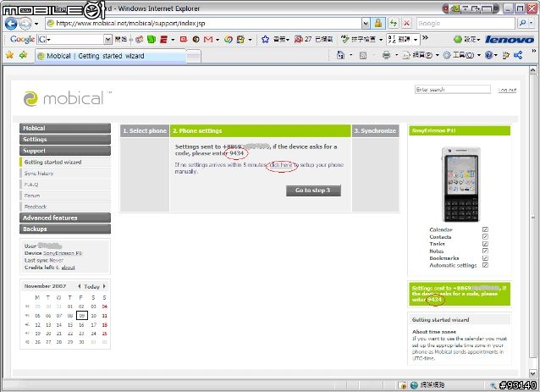Screen dimensions: 540x392
Task: Click the blue star bookmarks icon
Action: (x=265, y=39)
